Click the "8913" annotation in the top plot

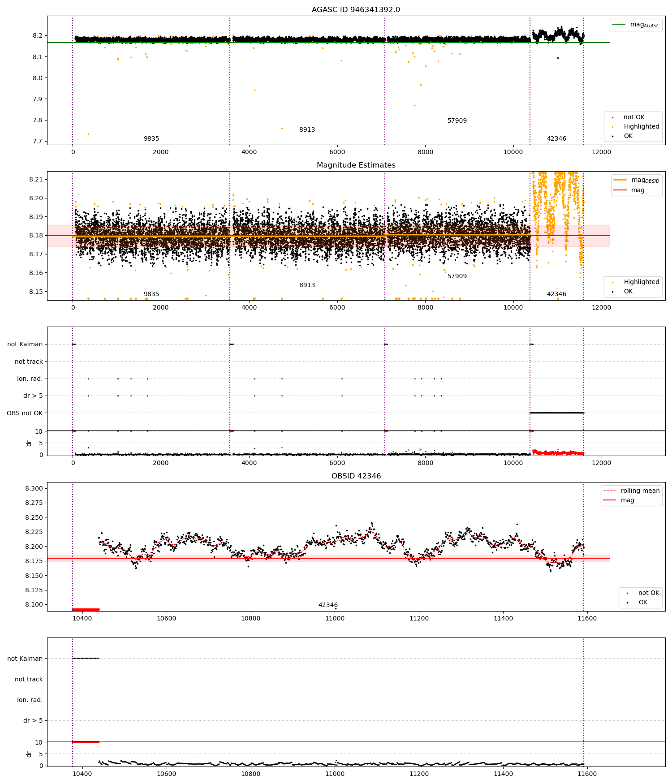tap(307, 129)
